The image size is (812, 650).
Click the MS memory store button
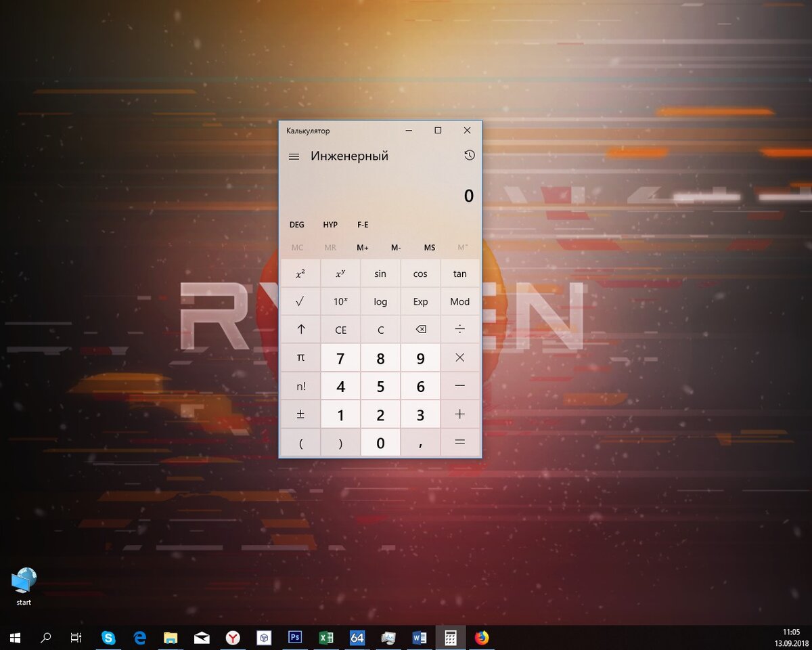coord(430,248)
